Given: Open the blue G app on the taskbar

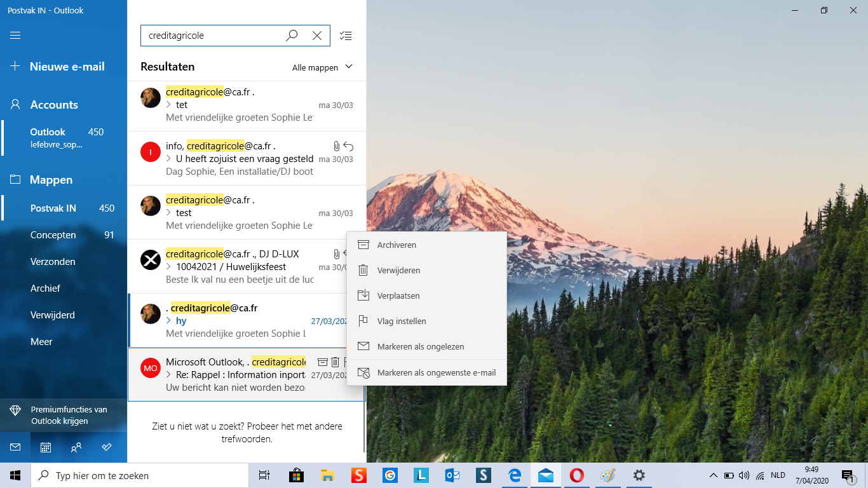Looking at the screenshot, I should point(390,475).
